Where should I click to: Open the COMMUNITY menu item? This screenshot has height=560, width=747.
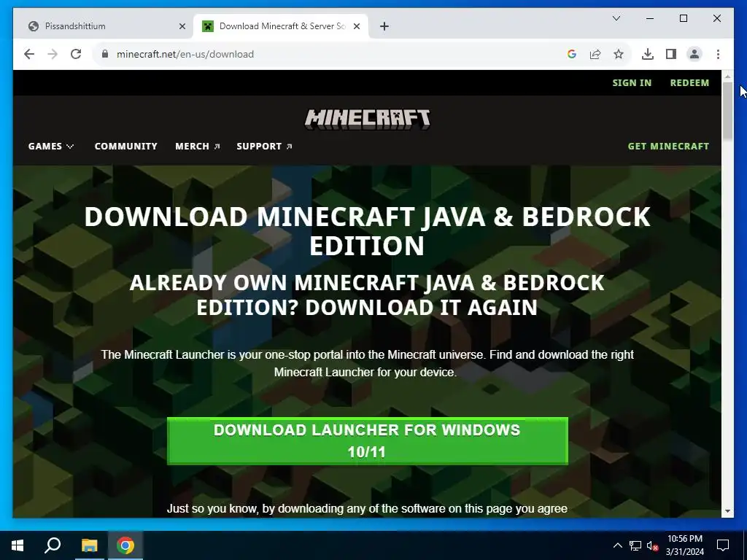pyautogui.click(x=125, y=146)
